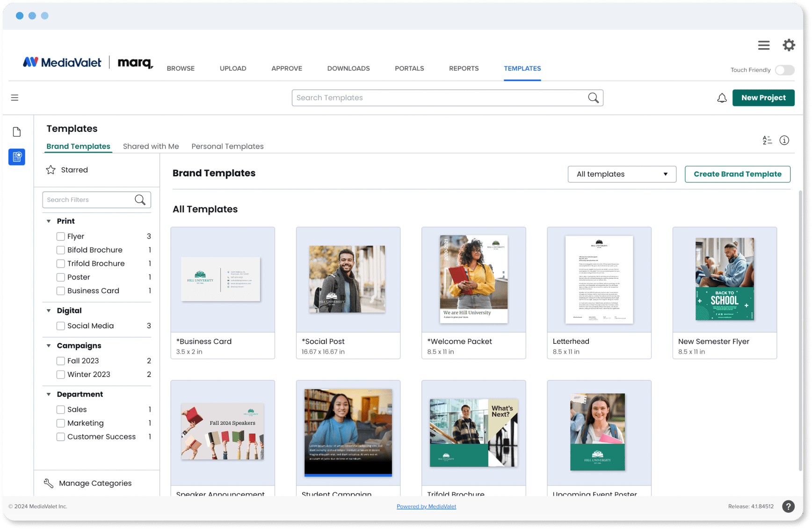The height and width of the screenshot is (529, 812).
Task: Open the notifications bell
Action: point(722,98)
